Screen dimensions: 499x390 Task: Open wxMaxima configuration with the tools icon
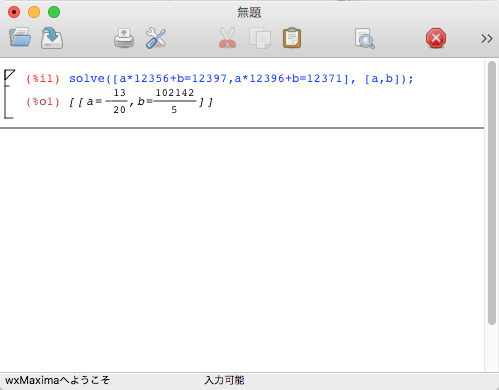[156, 38]
